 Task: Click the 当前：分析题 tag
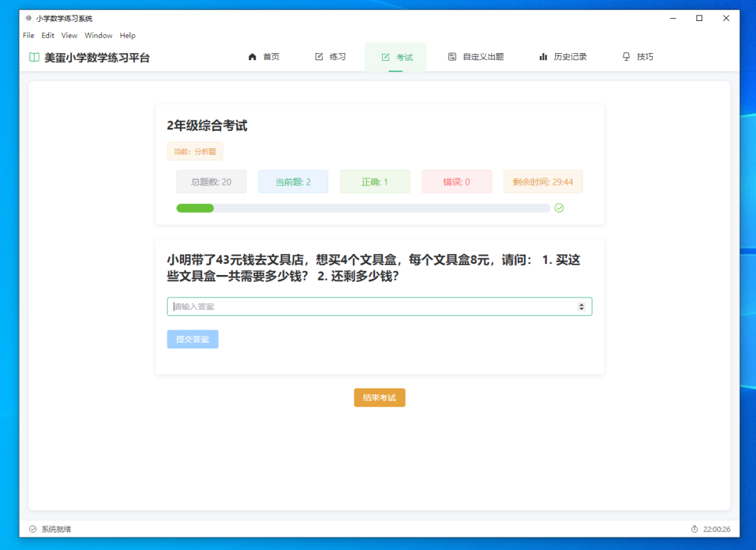pyautogui.click(x=195, y=151)
